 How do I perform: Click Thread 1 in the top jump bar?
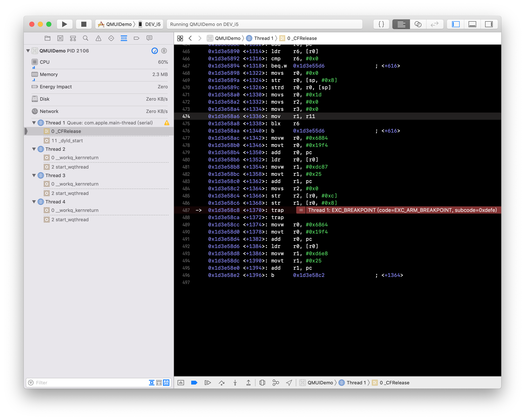(260, 38)
